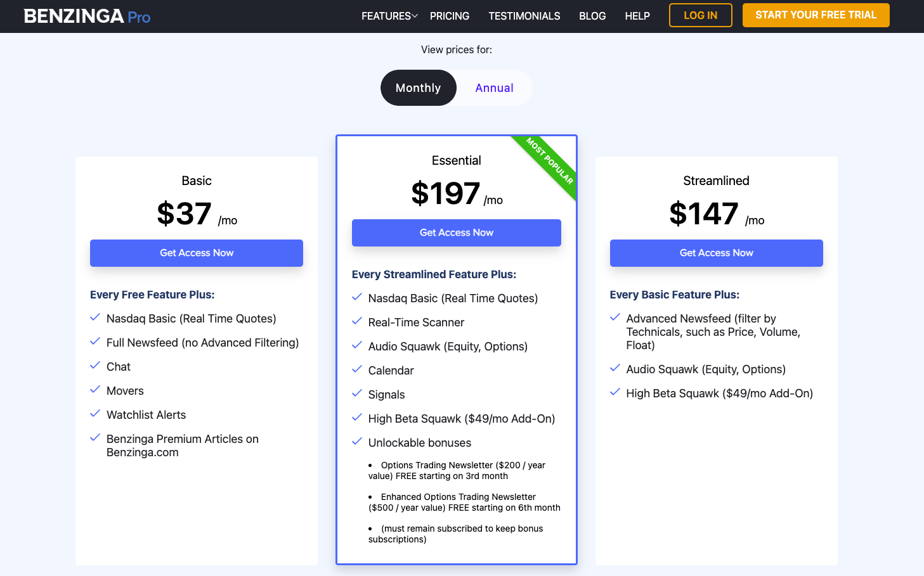
Task: Click 'Signals' feature text
Action: [x=387, y=395]
